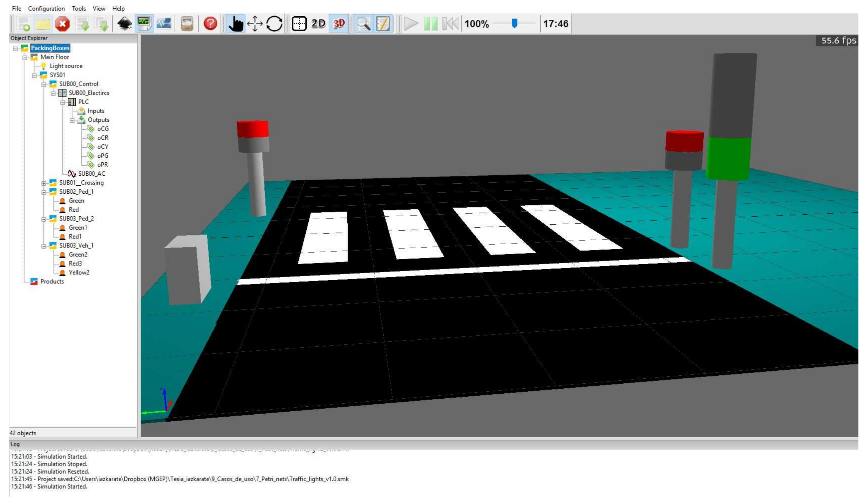This screenshot has width=864, height=504.
Task: Select the hand pointer tool
Action: click(x=236, y=24)
